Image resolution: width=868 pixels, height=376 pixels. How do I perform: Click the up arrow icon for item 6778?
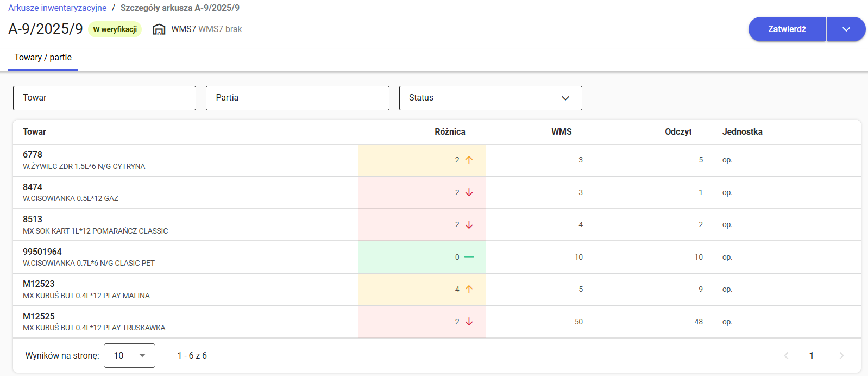coord(469,160)
